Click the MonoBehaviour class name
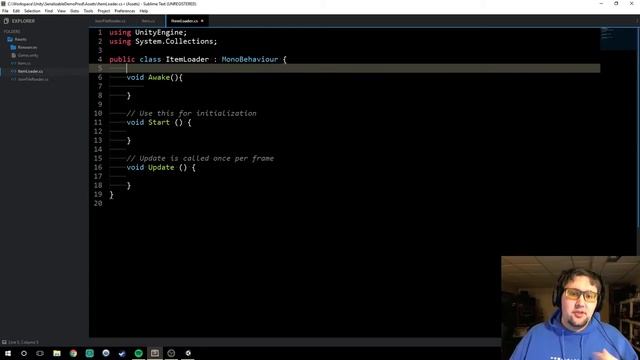 click(x=250, y=59)
